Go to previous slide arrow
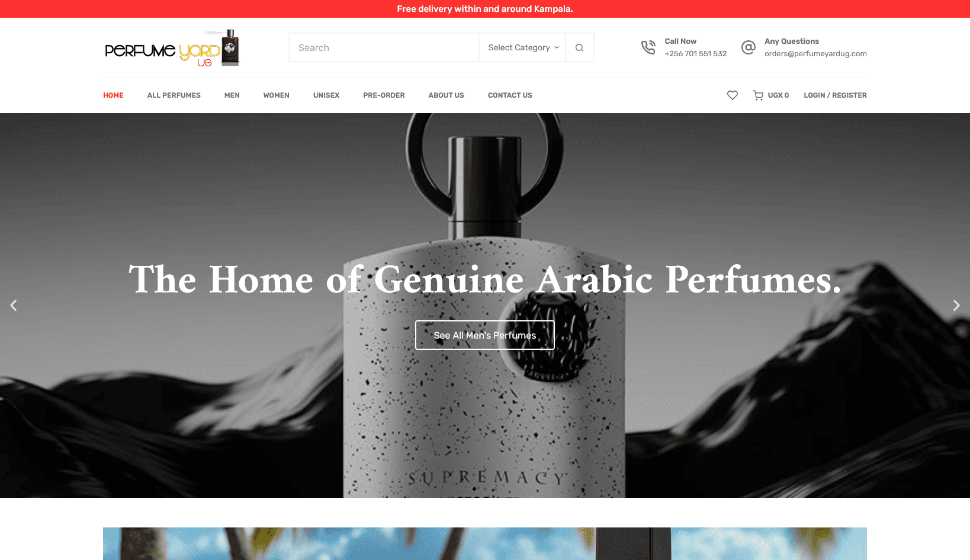The height and width of the screenshot is (560, 970). click(14, 305)
